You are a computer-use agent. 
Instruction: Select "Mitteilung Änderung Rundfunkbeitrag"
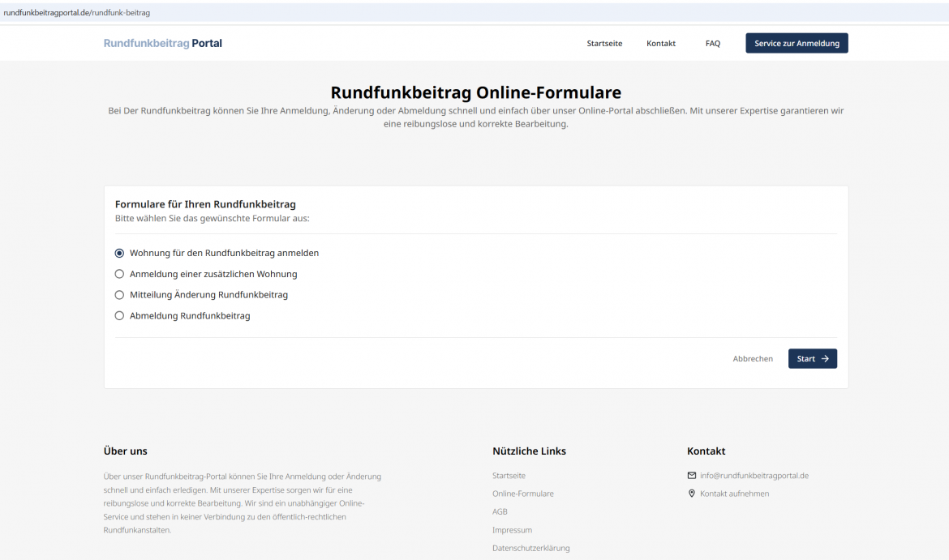click(x=119, y=294)
